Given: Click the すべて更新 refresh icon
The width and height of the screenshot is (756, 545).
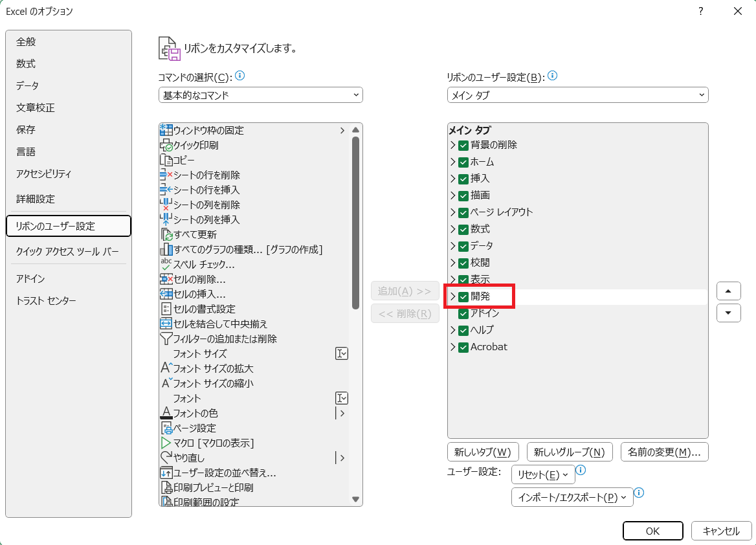Looking at the screenshot, I should [166, 234].
